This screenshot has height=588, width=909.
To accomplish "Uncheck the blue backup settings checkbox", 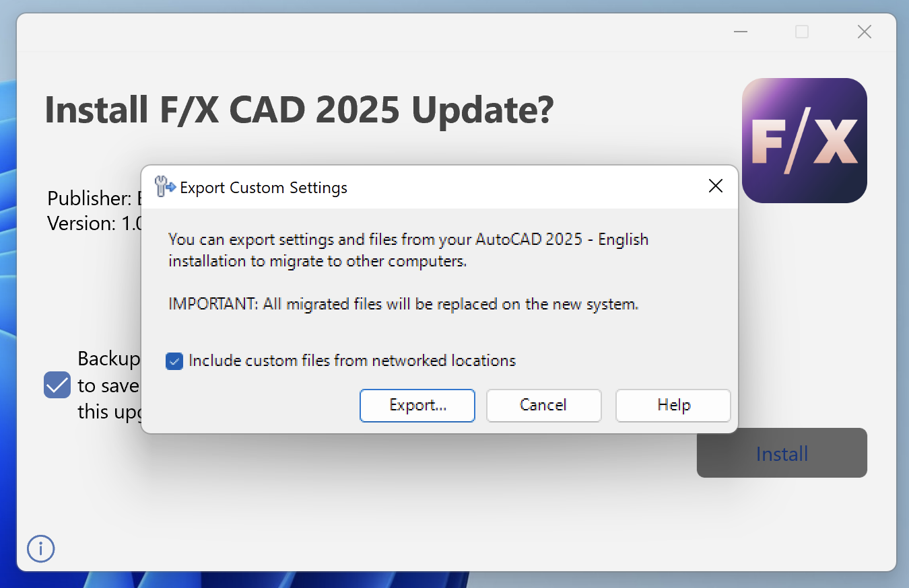I will (57, 385).
